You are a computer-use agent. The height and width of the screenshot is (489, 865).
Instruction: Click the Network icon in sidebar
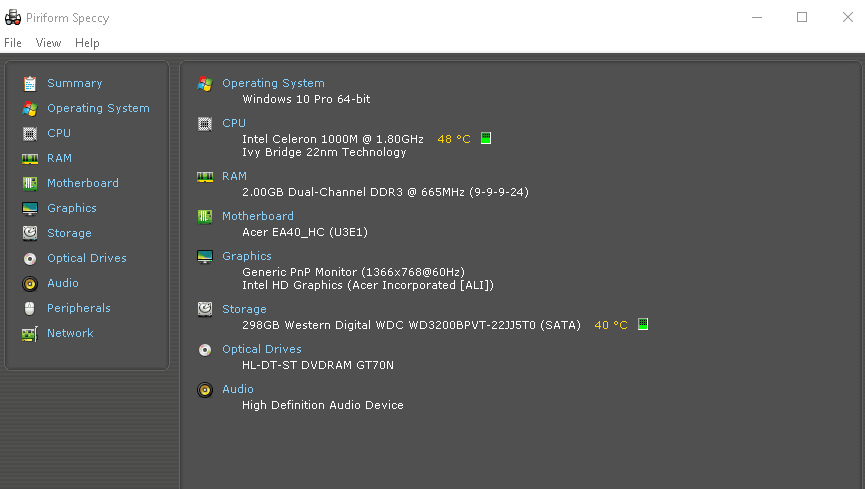point(30,333)
